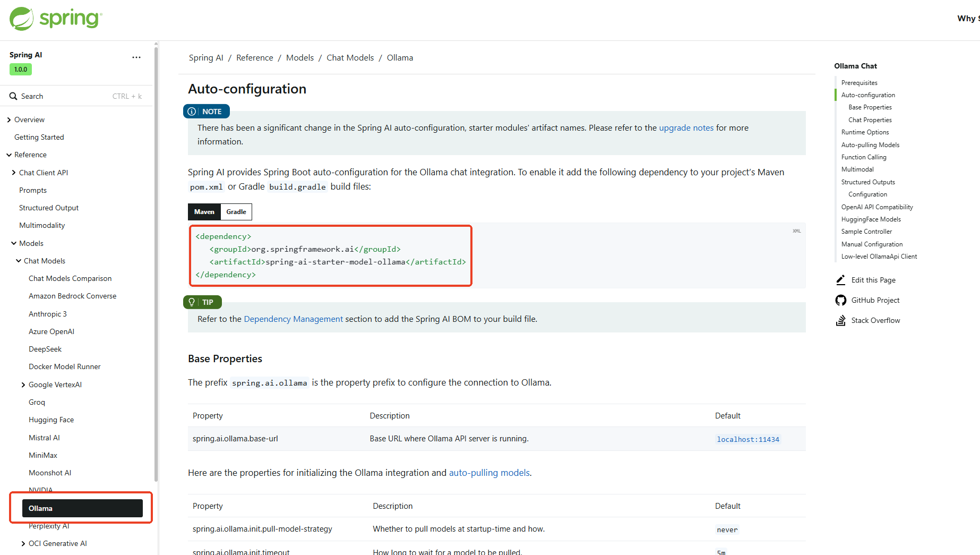Jump to Manual Configuration in outline
The height and width of the screenshot is (555, 980).
(872, 244)
